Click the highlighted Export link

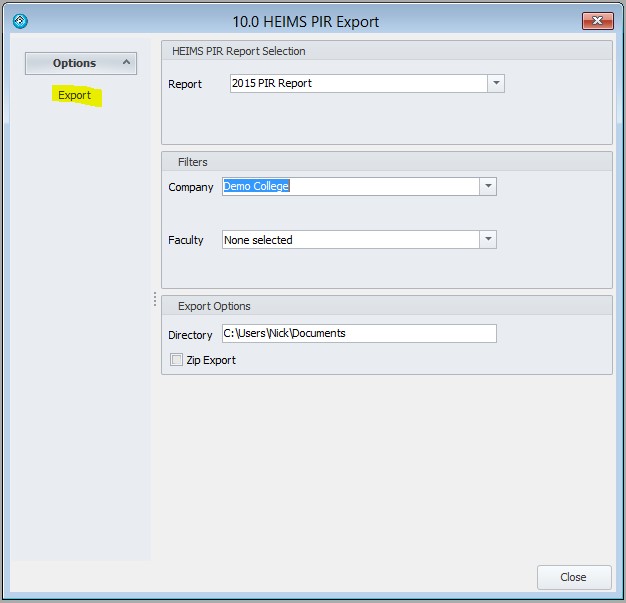75,96
